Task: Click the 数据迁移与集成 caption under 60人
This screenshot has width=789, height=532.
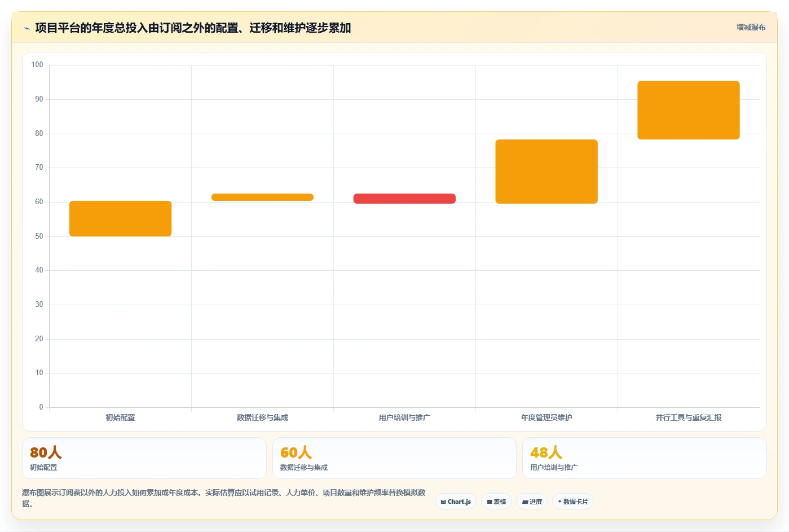Action: click(304, 468)
